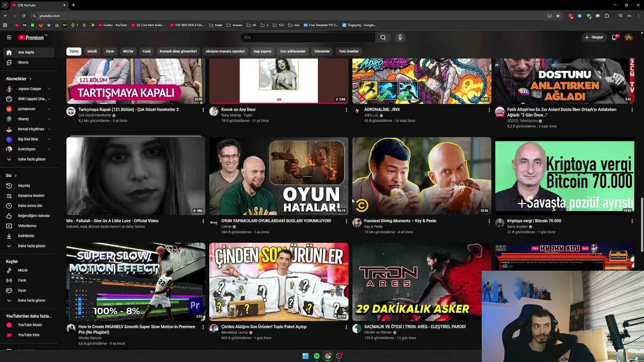Select the Oyun filter chip
The height and width of the screenshot is (362, 644).
[x=110, y=51]
